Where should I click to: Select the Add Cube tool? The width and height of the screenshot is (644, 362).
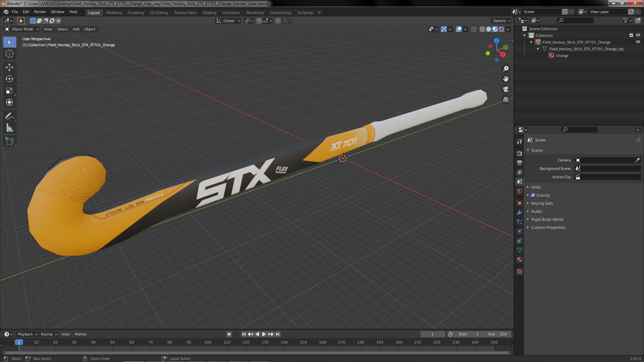pyautogui.click(x=9, y=141)
